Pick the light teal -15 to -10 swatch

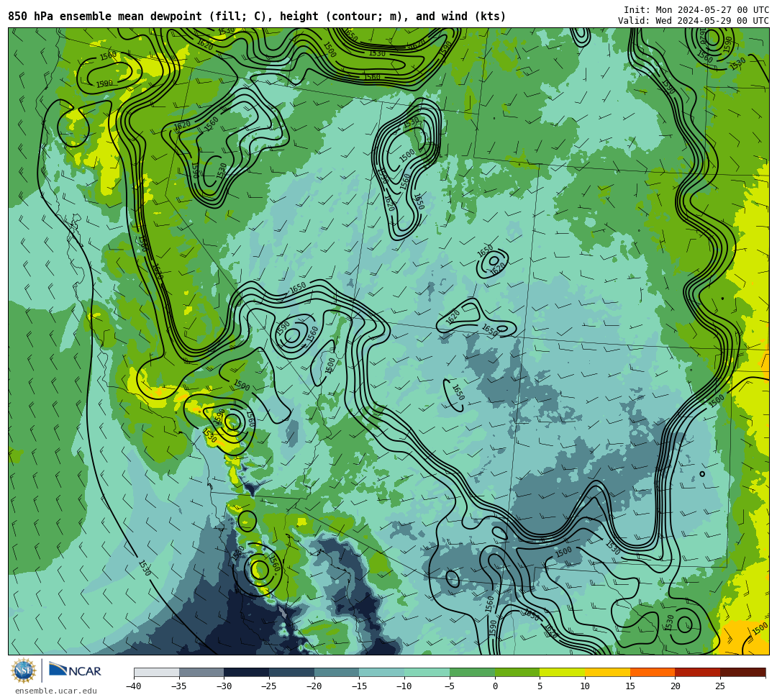pos(382,672)
